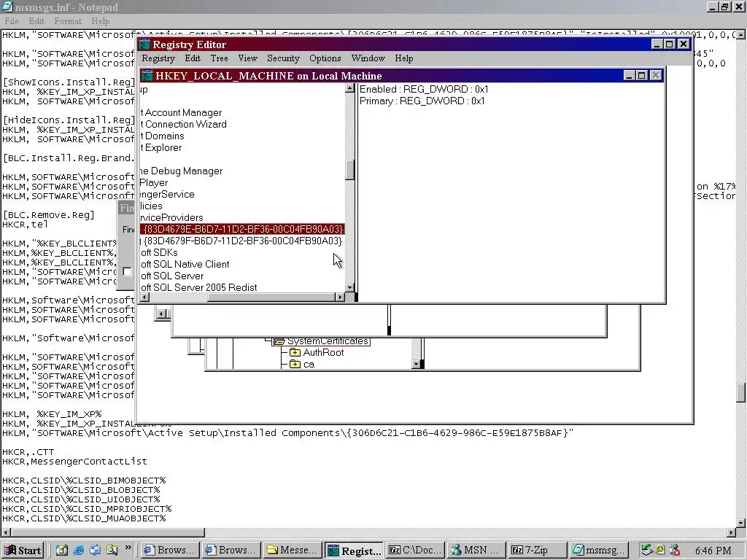
Task: Toggle the checkbox in the Find dialog
Action: pyautogui.click(x=127, y=271)
